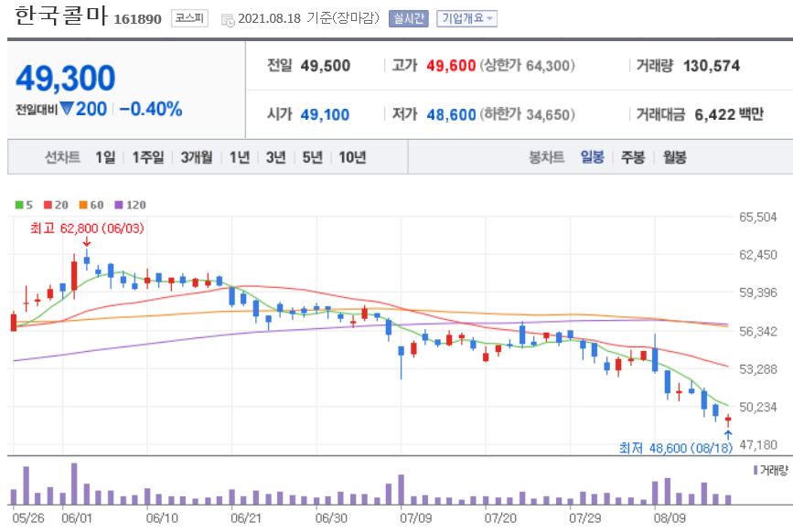Switch candle chart to 주봉
Image resolution: width=793 pixels, height=532 pixels.
(633, 157)
